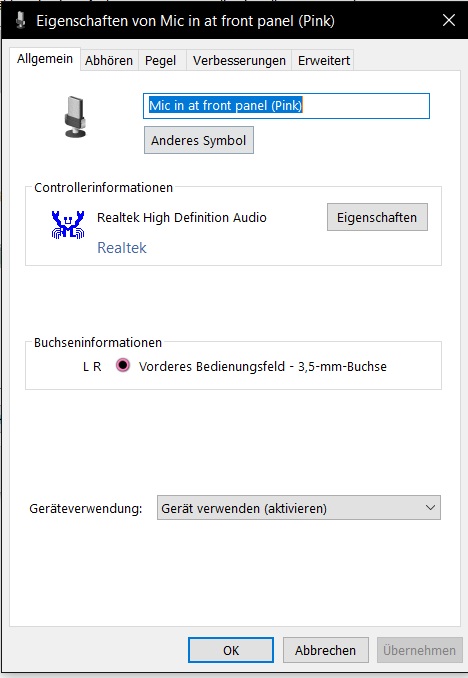Open the Pegel tab
The width and height of the screenshot is (468, 678).
(160, 61)
